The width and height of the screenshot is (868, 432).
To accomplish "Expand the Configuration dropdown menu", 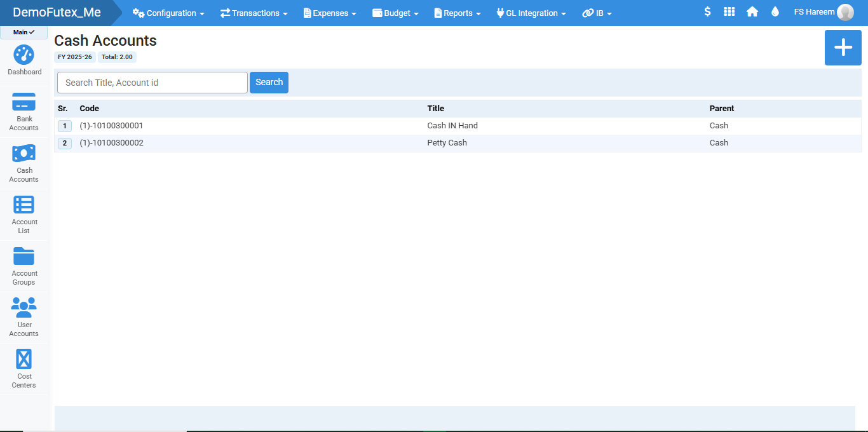I will 168,13.
